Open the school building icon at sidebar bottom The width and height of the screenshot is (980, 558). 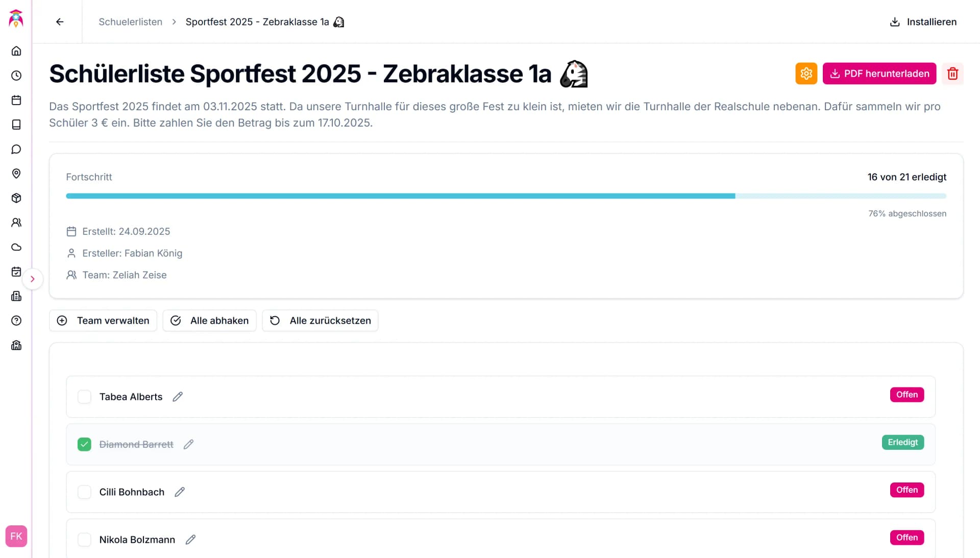tap(16, 345)
